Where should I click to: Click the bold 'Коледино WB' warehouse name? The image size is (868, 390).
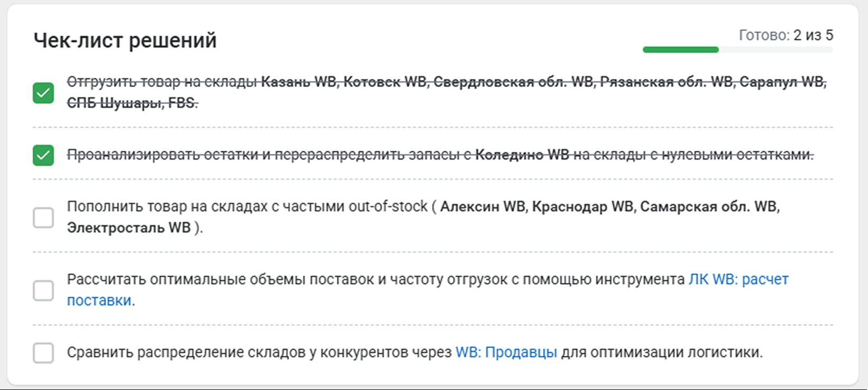[522, 155]
